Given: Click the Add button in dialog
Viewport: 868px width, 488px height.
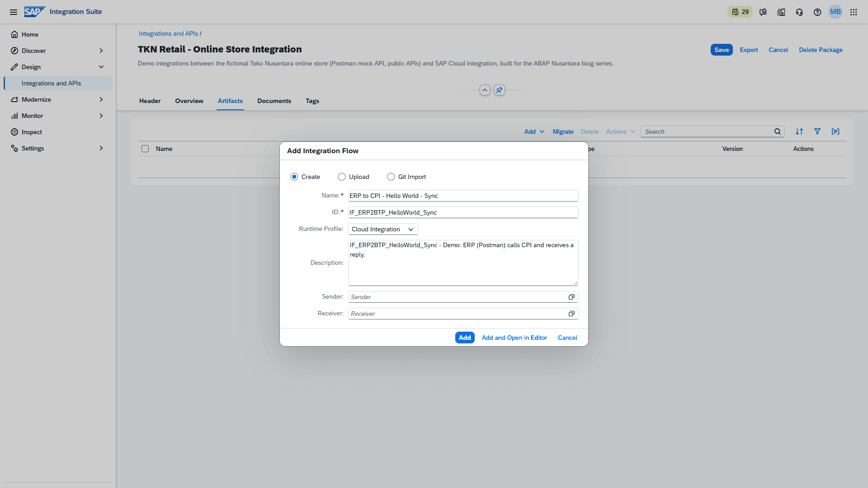Looking at the screenshot, I should (465, 338).
